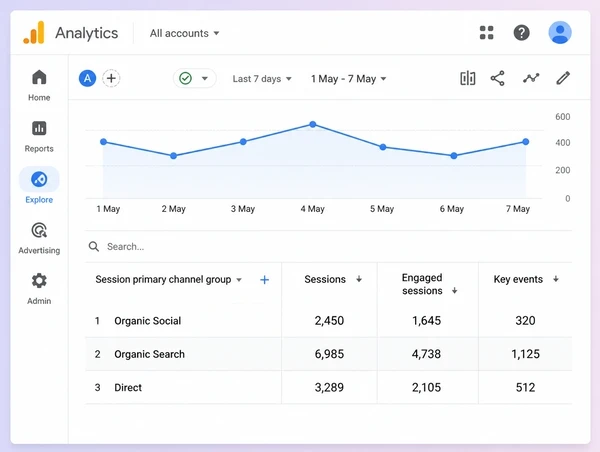Image resolution: width=600 pixels, height=452 pixels.
Task: Open the help question mark icon
Action: coord(521,33)
